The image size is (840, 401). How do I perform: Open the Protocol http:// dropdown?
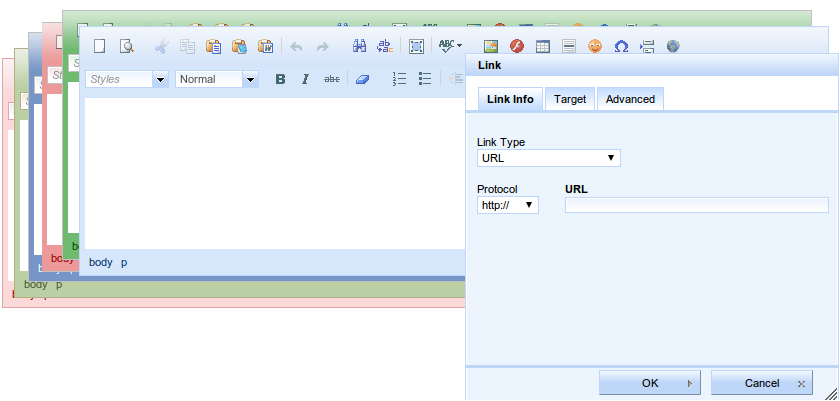(x=507, y=205)
